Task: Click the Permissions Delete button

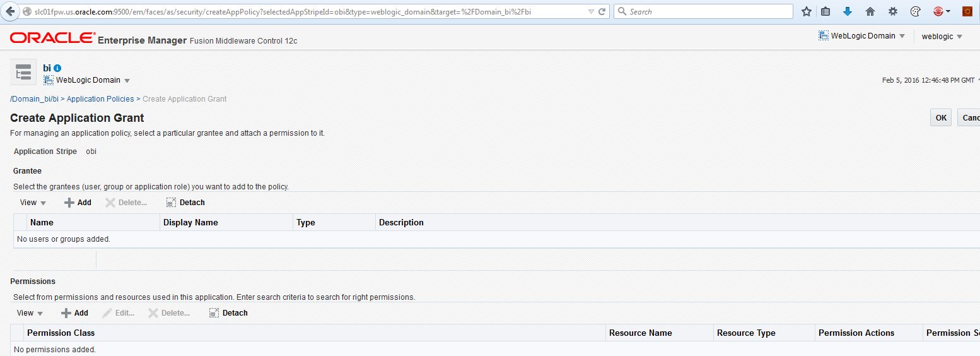Action: click(x=169, y=313)
